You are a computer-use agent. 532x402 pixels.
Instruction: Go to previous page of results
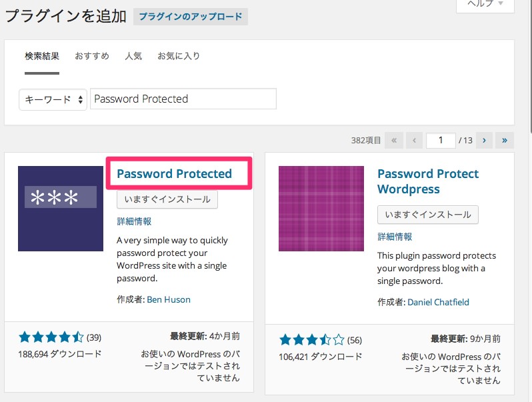pyautogui.click(x=414, y=140)
